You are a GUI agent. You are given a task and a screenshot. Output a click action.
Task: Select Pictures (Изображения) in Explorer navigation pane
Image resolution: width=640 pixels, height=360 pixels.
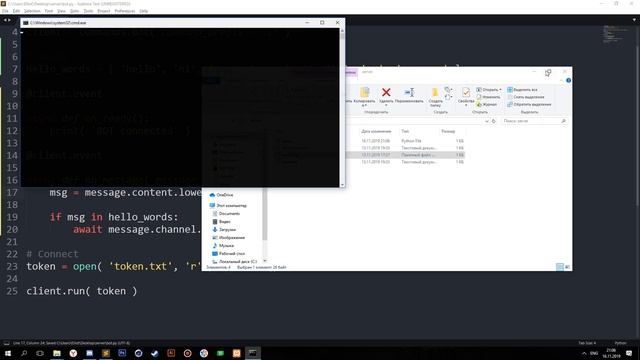point(229,238)
